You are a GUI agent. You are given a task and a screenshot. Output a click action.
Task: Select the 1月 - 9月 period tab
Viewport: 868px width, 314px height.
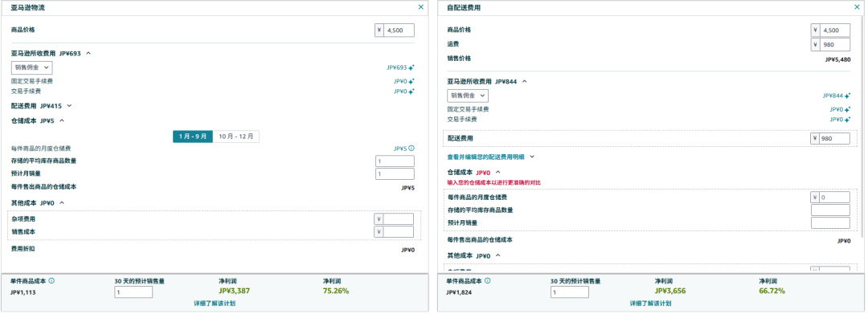[x=193, y=137]
